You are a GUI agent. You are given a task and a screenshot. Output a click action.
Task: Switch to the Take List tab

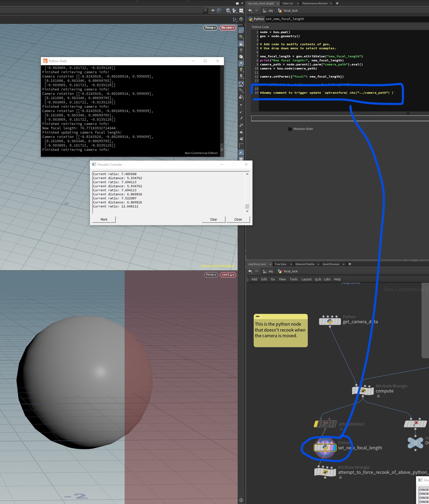287,3
